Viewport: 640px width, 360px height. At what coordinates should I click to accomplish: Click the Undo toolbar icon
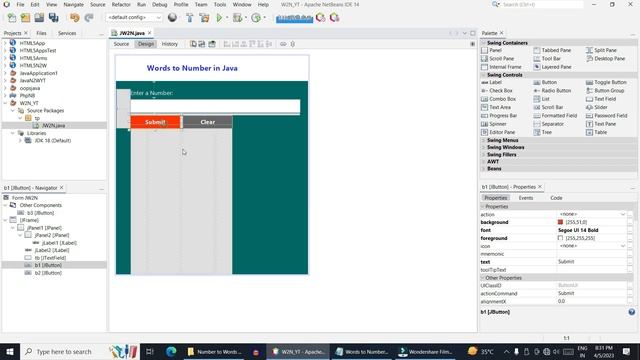pos(74,18)
